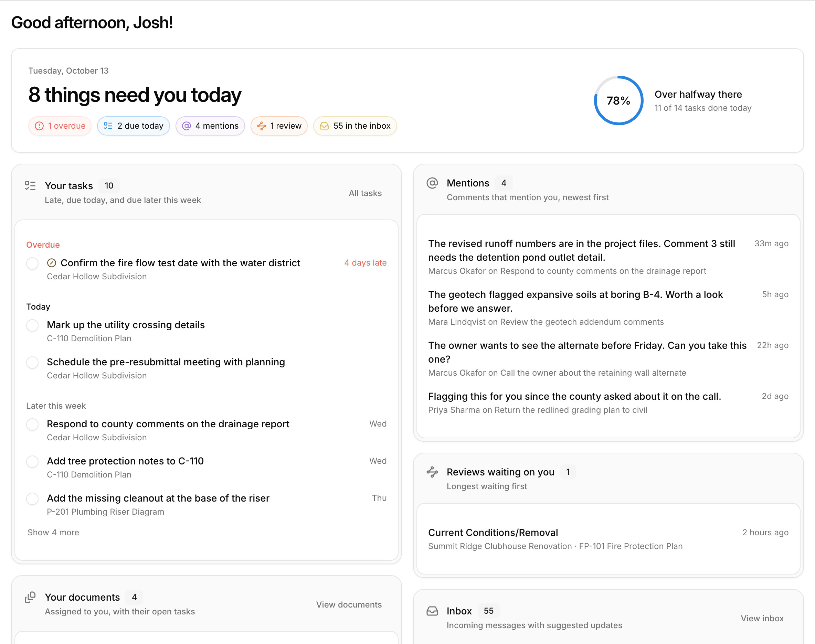Click the 78% progress ring
815x644 pixels.
[618, 100]
